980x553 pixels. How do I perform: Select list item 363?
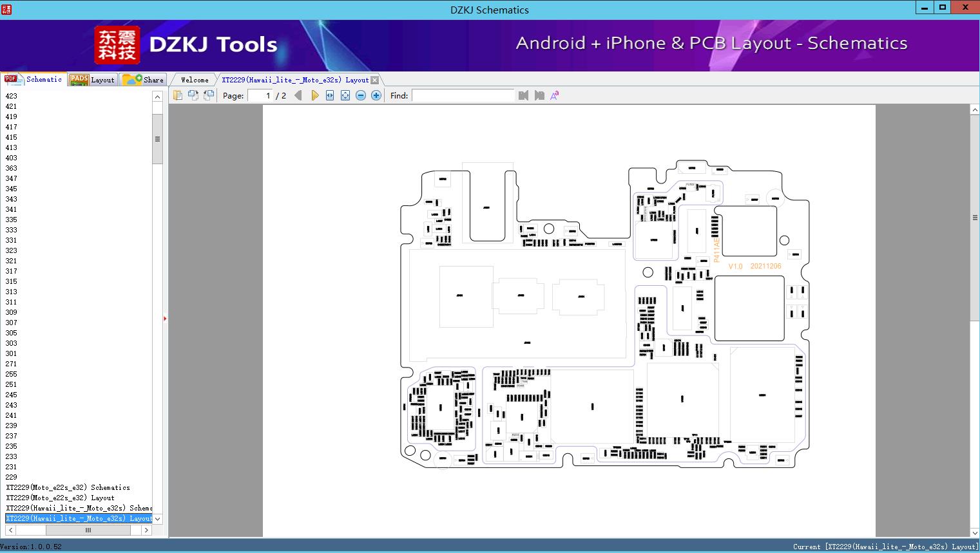pos(12,168)
